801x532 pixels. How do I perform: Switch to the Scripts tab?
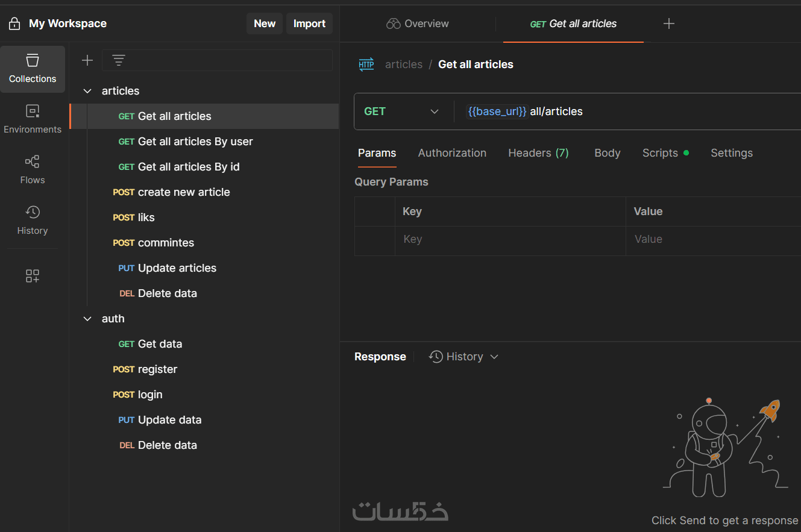tap(660, 153)
